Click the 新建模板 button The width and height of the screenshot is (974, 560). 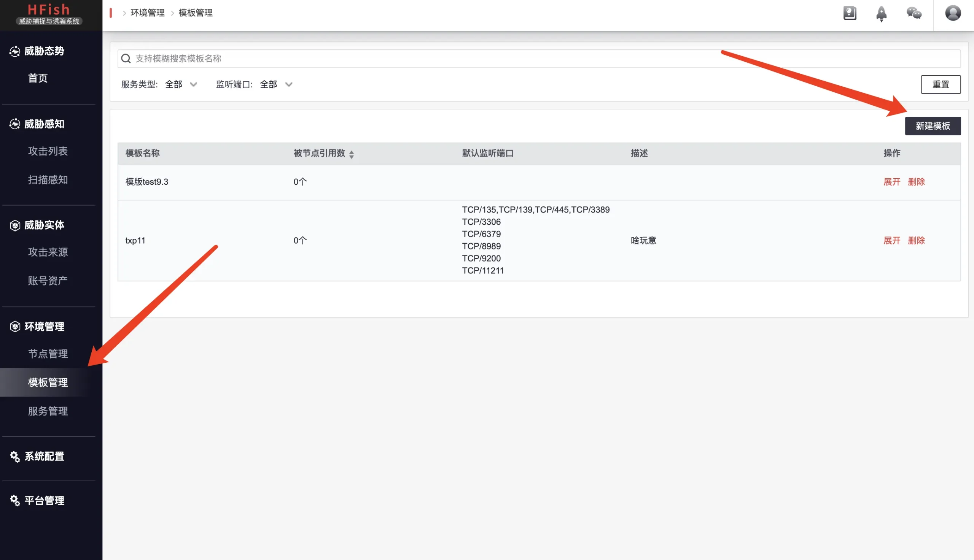point(933,126)
